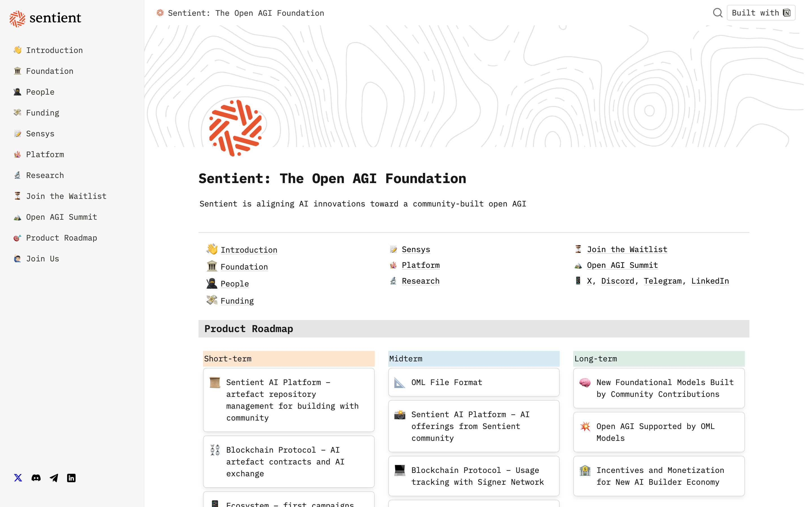Click the LinkedIn icon in sidebar
812x507 pixels.
tap(71, 477)
